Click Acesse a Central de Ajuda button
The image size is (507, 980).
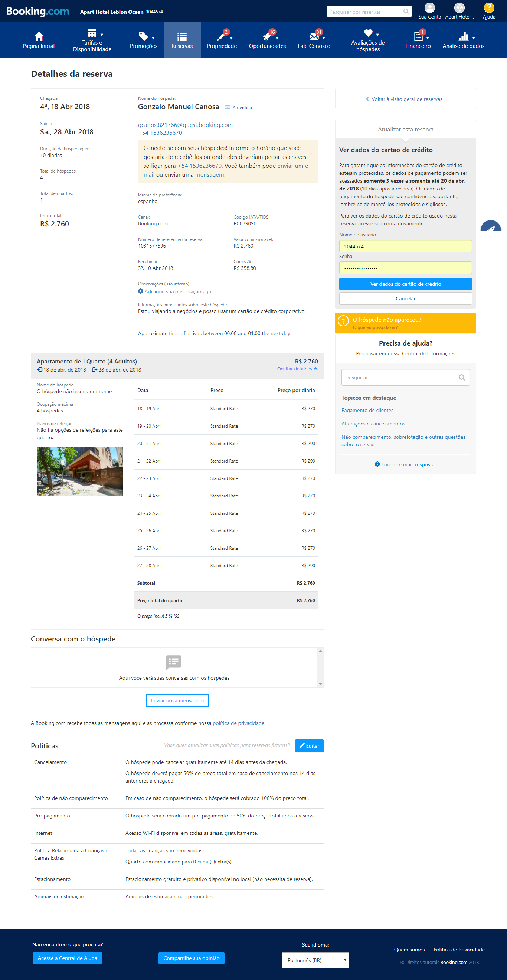pyautogui.click(x=67, y=958)
